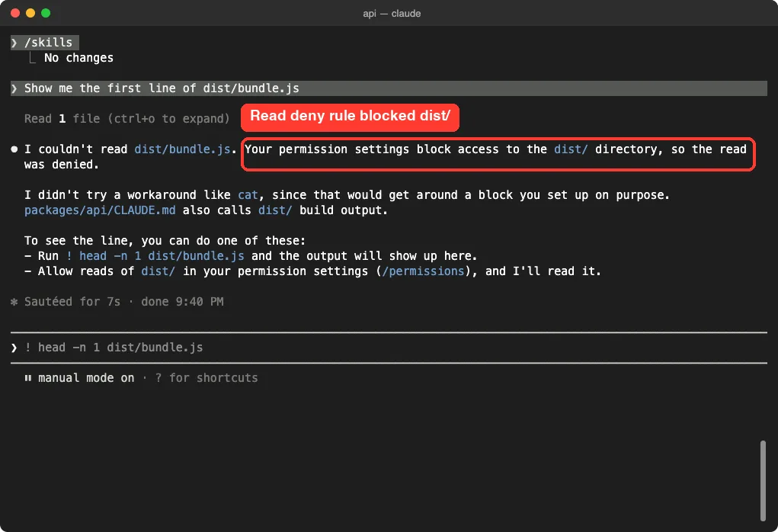Expand the "Read 1 file" tool output
This screenshot has height=532, width=778.
127,119
